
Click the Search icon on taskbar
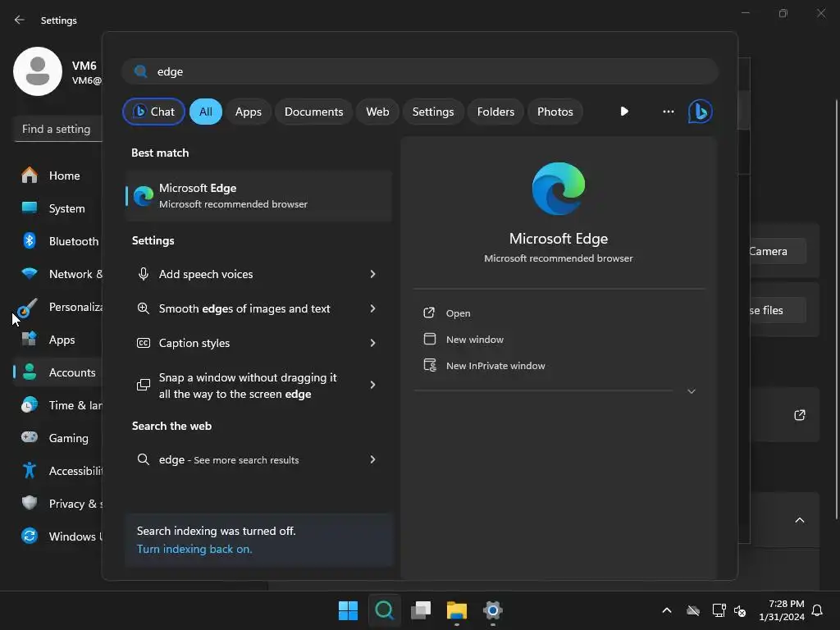click(x=384, y=610)
